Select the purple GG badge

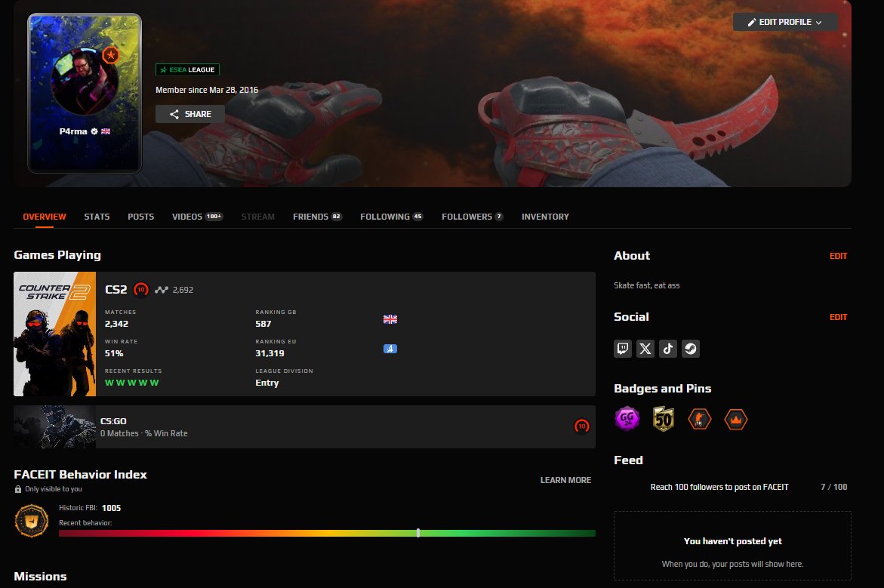[627, 419]
